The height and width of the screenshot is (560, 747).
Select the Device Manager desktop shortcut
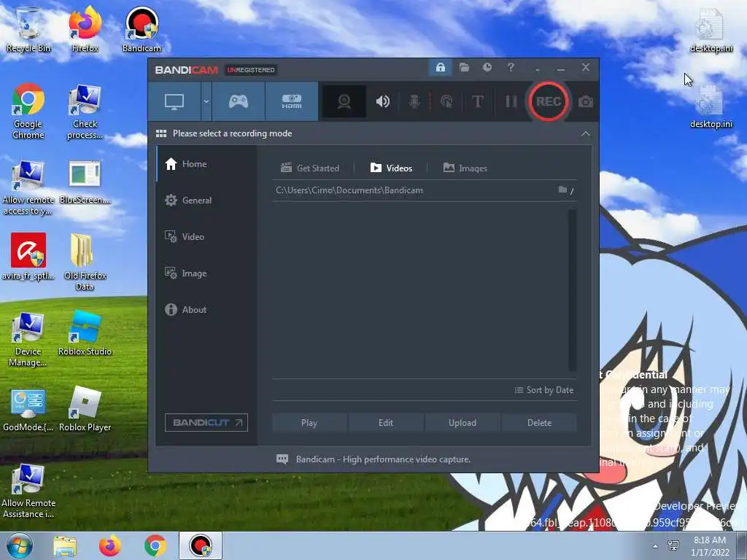[28, 339]
